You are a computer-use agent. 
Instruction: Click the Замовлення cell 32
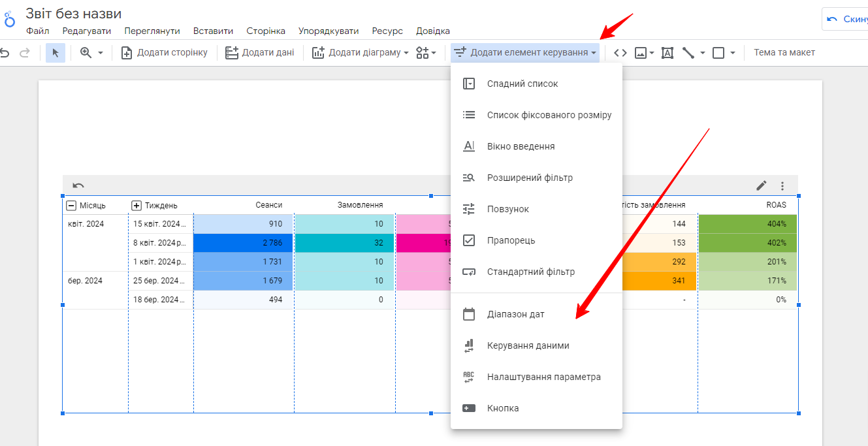344,243
